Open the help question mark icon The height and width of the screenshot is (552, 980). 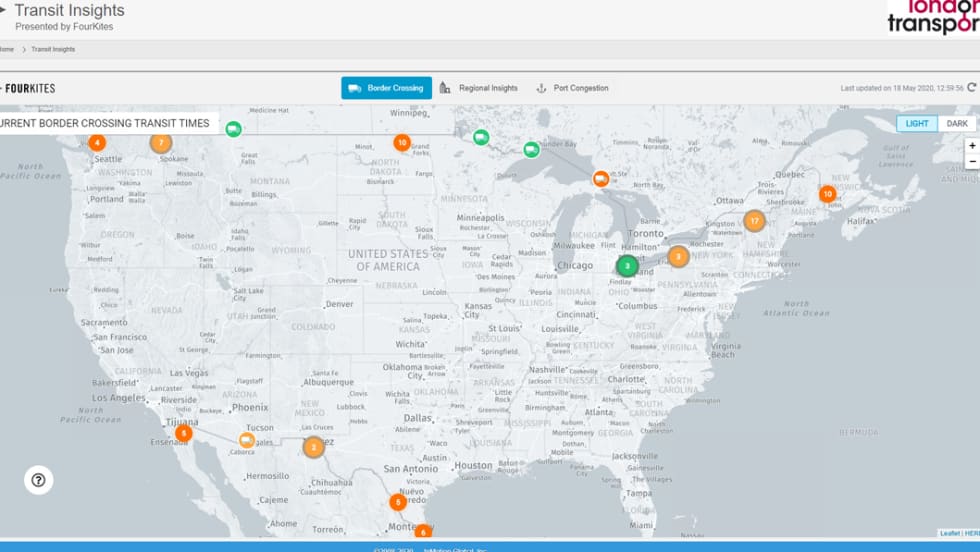[38, 480]
